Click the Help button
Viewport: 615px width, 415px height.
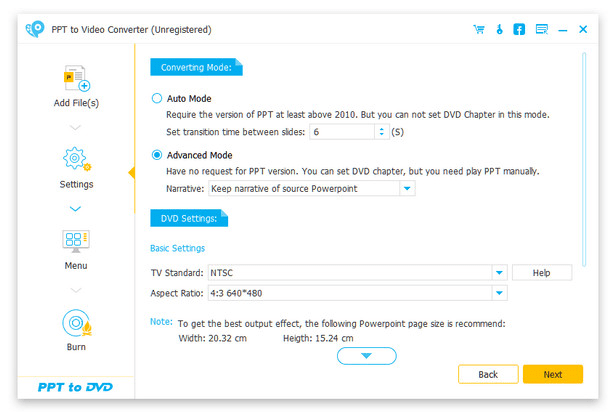point(542,272)
